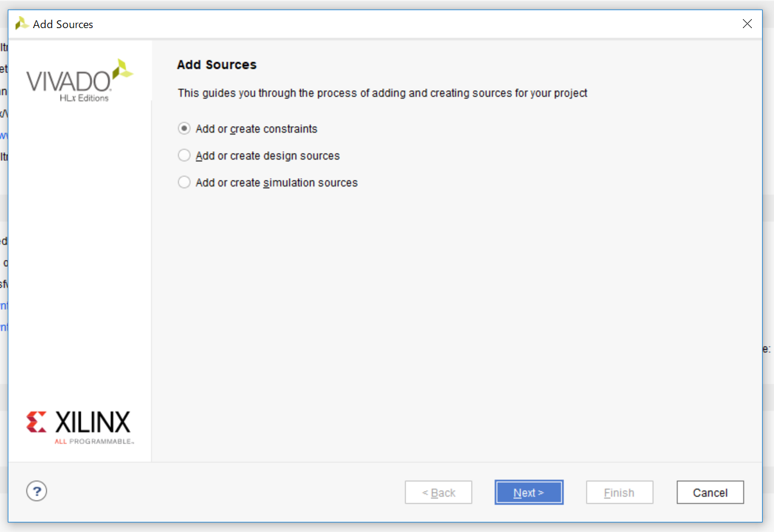Select Add or create design sources option

[184, 155]
